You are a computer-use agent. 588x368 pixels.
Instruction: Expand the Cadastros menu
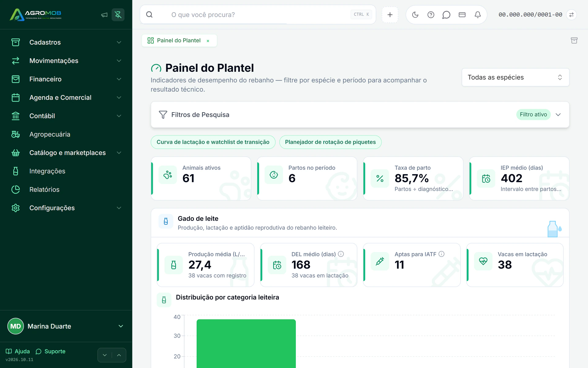tap(66, 42)
